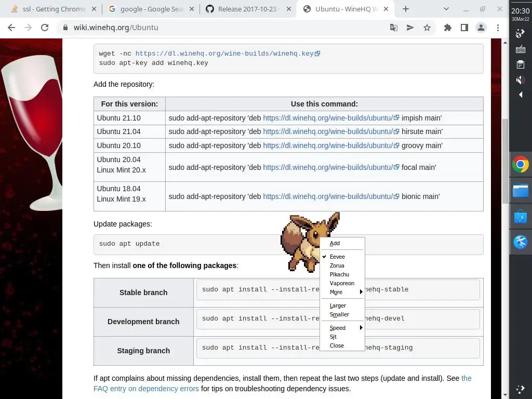Close the Release 2017-10-23 tab
532x399 pixels.
point(289,9)
